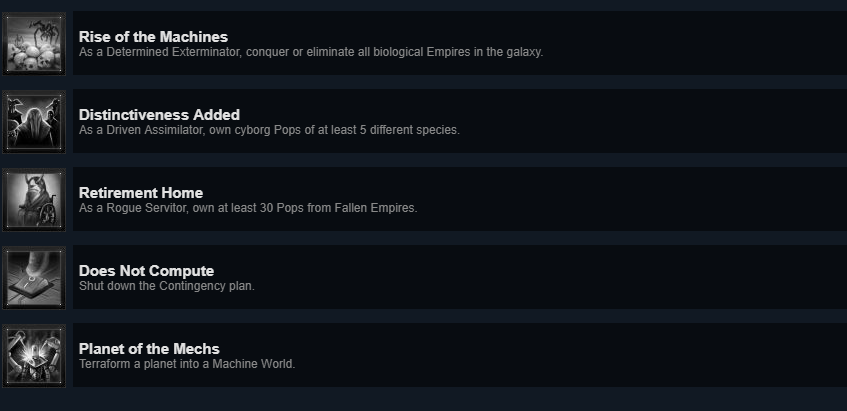Viewport: 847px width, 411px height.
Task: Click the Rise of the Machines skull icon
Action: 34,44
